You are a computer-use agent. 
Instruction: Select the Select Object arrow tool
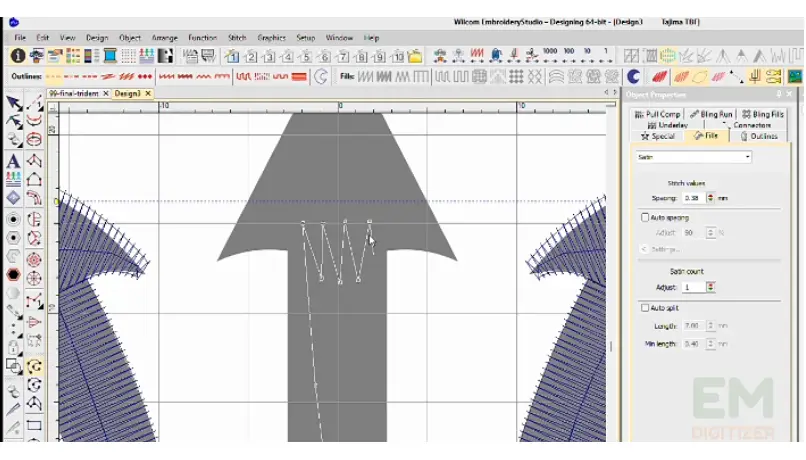14,103
